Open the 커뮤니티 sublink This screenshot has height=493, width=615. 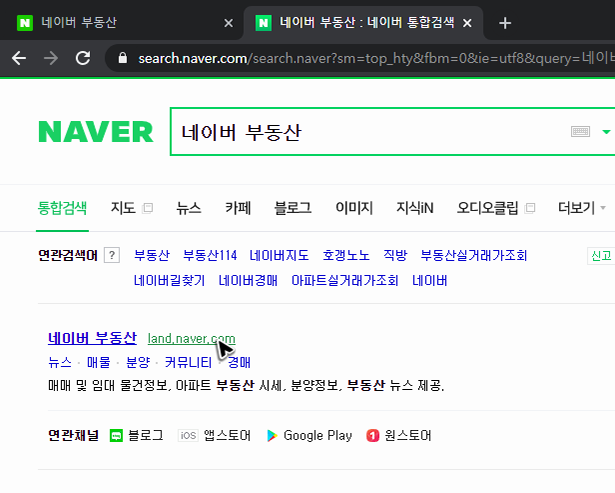188,362
